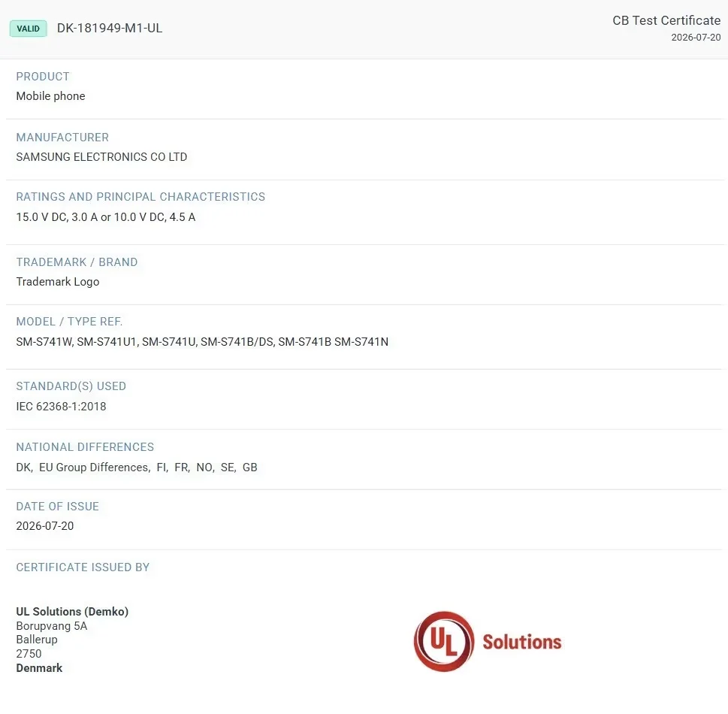Click the green VALID status badge
This screenshot has height=714, width=728.
tap(29, 29)
